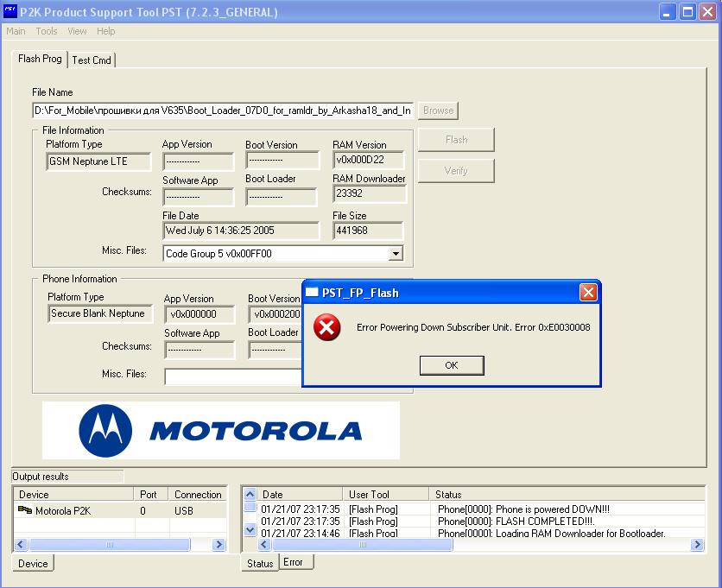The image size is (722, 588).
Task: Click the Device tab below the device list
Action: [33, 563]
